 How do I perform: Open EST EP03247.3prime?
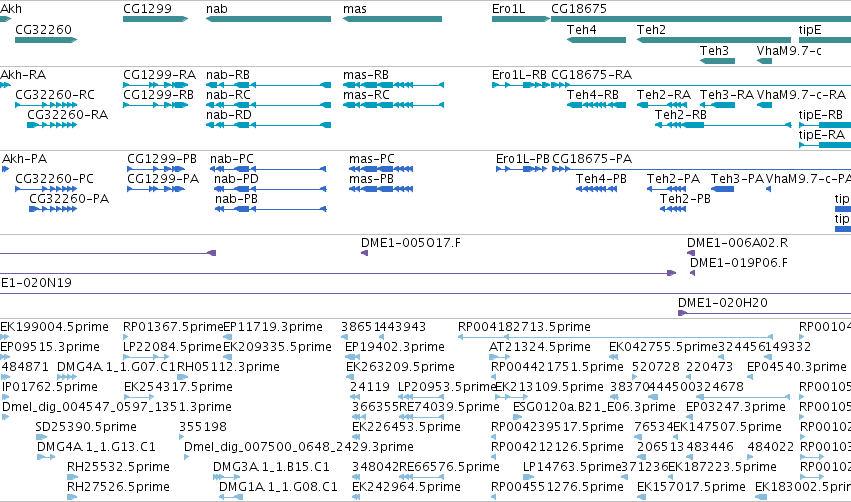click(x=690, y=417)
